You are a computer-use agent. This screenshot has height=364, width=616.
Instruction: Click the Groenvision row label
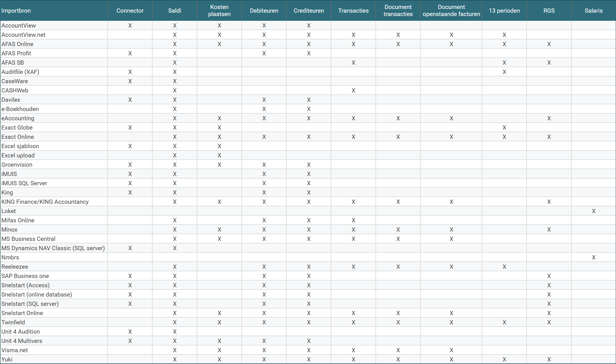(x=17, y=165)
